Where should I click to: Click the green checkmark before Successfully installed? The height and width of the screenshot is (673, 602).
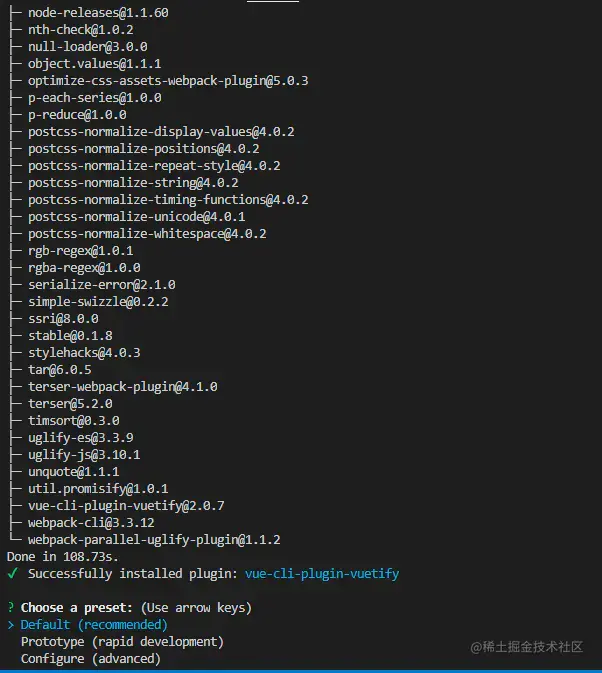[x=12, y=574]
